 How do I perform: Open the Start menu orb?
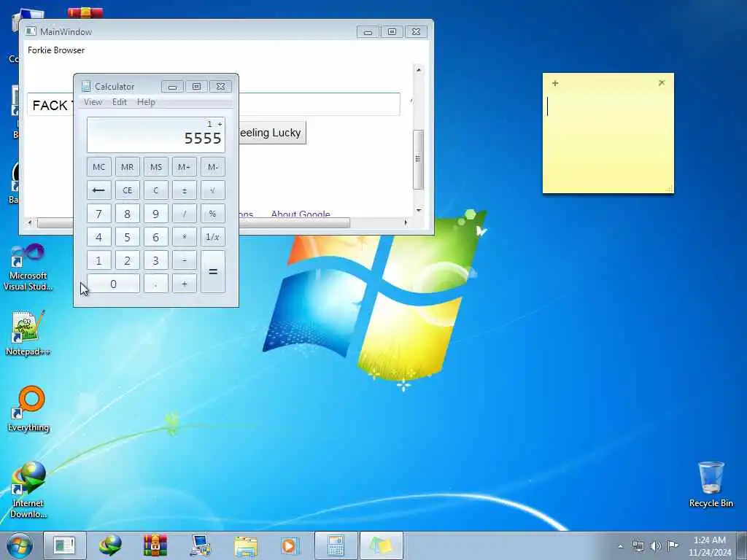tap(20, 545)
